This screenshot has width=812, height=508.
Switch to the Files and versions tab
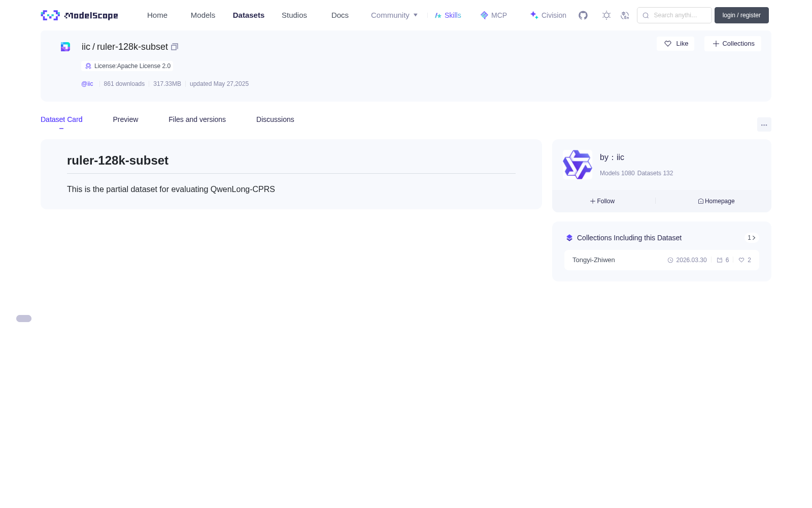coord(197,119)
